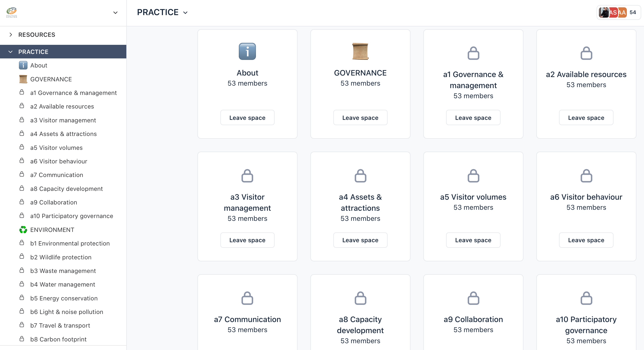644x350 pixels.
Task: Click lock icon on a2 Available resources card
Action: click(x=586, y=53)
